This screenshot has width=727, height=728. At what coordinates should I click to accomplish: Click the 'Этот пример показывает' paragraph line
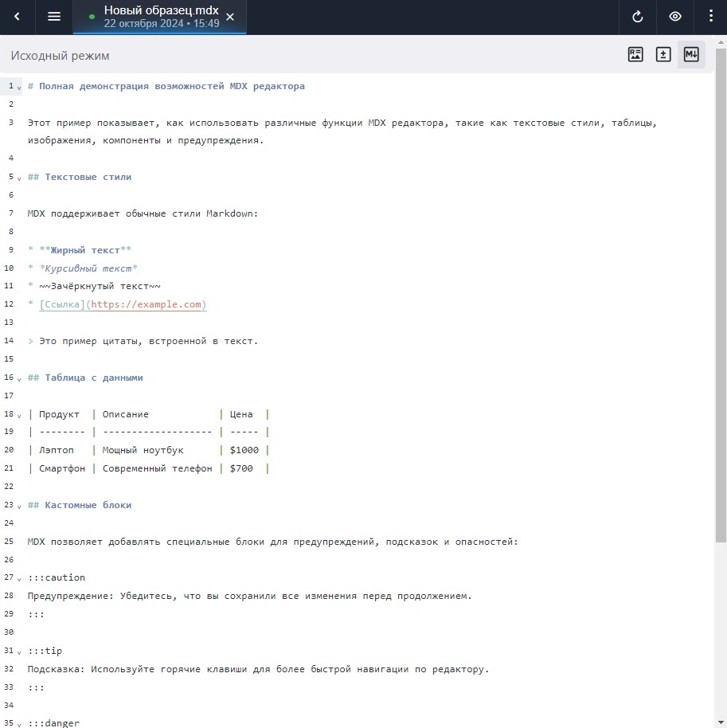coord(342,123)
